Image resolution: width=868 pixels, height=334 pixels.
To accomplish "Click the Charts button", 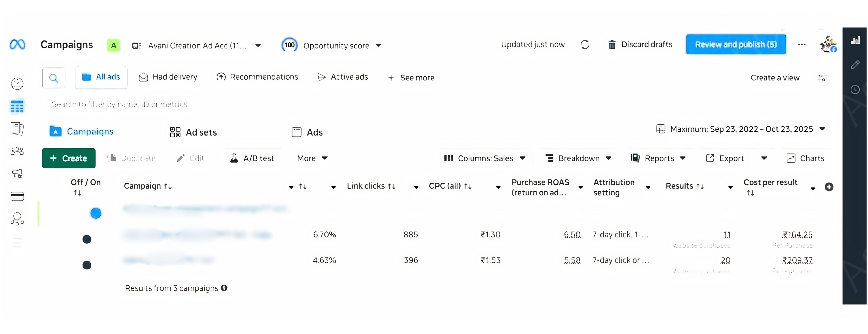I will click(x=805, y=158).
